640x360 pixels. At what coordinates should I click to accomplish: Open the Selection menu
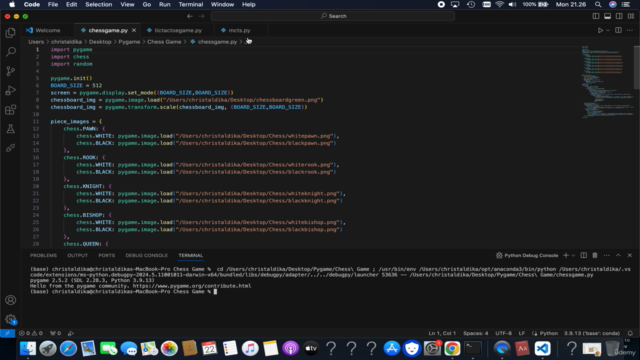98,4
